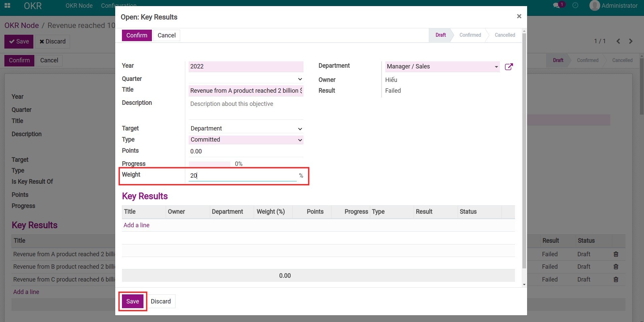Confirm the key result record
644x322 pixels.
point(136,35)
